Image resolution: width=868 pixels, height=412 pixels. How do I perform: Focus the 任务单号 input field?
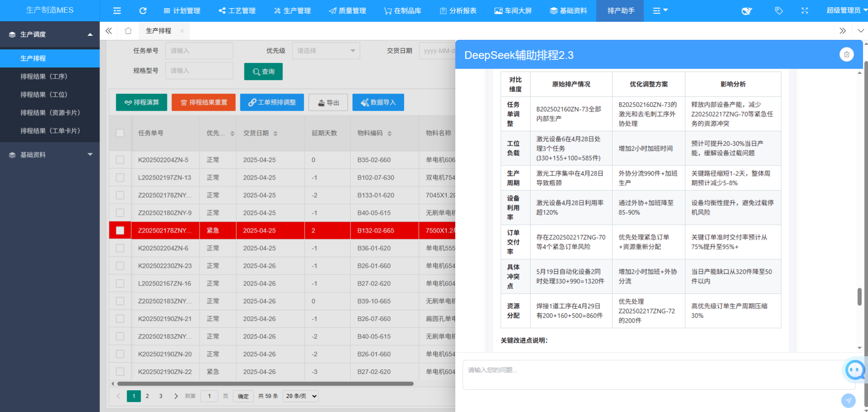(199, 51)
